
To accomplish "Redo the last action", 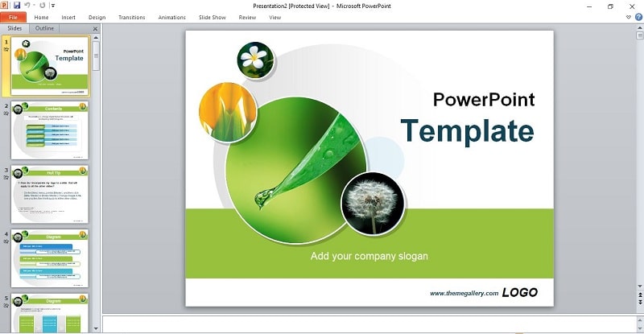I will (x=43, y=6).
